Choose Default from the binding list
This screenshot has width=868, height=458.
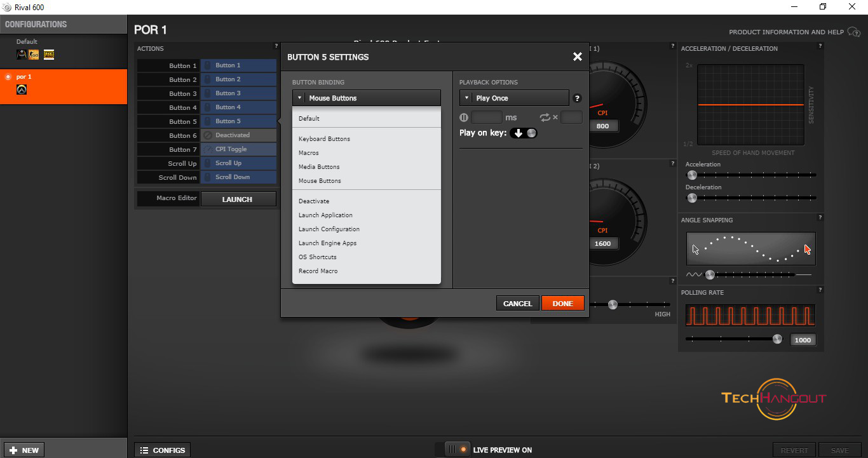(367, 119)
